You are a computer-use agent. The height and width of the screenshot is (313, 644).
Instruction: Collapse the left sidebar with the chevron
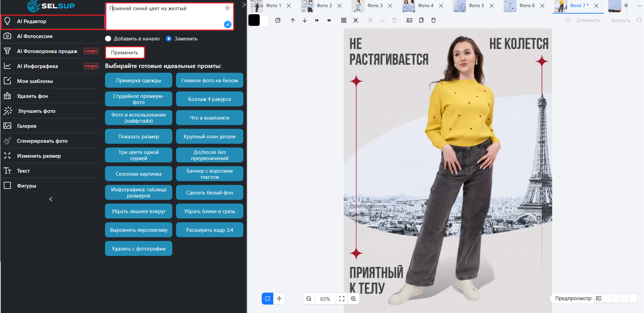point(51,199)
